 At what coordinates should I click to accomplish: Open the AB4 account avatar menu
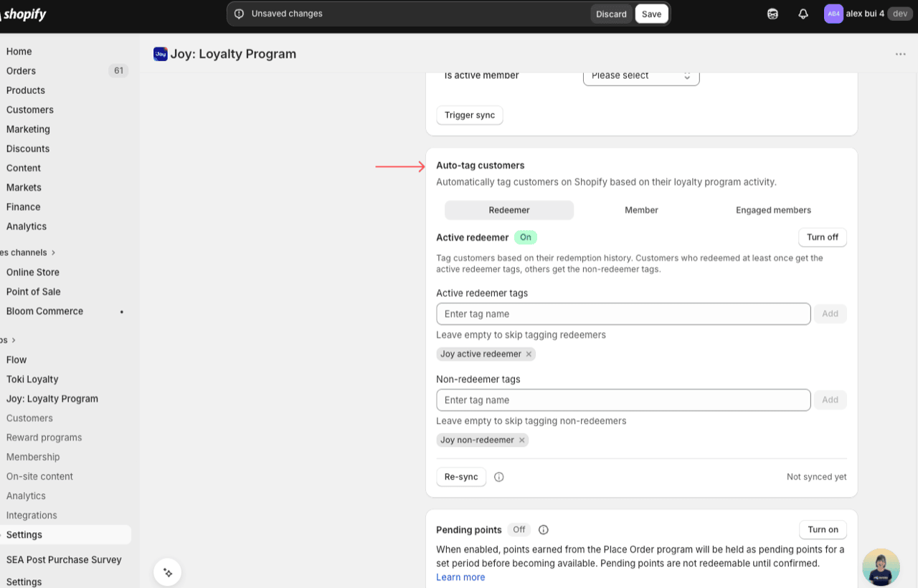pyautogui.click(x=833, y=14)
